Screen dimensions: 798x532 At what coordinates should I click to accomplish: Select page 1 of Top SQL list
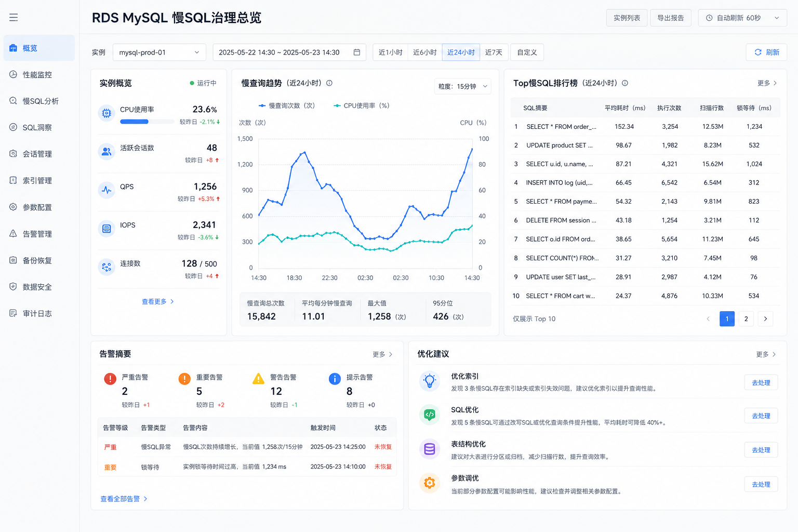point(727,319)
